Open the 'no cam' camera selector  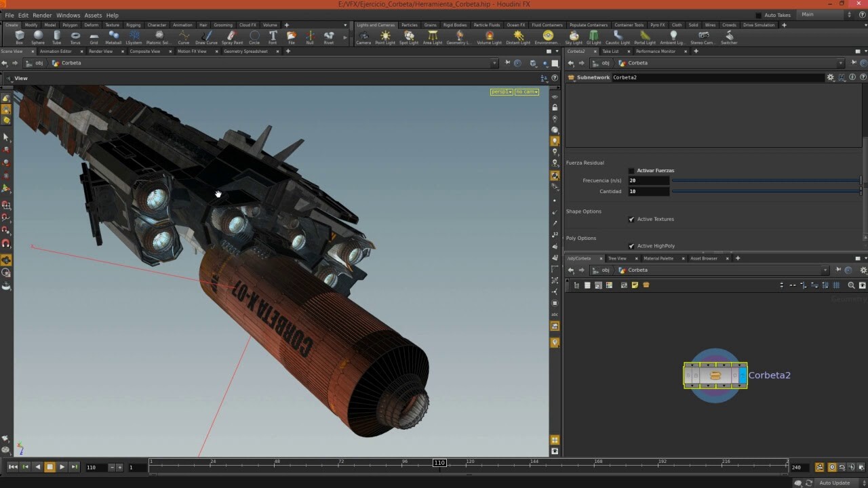pyautogui.click(x=526, y=91)
